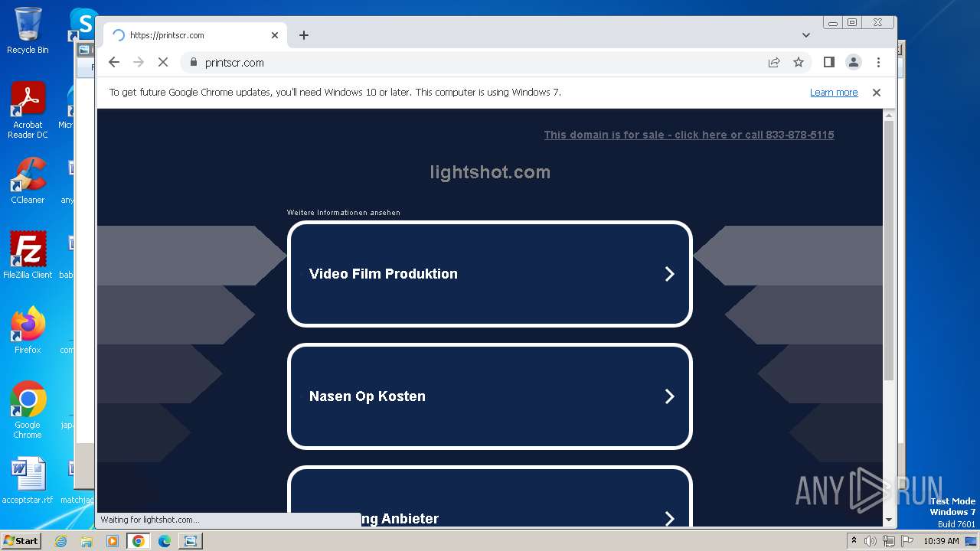Open Windows Media Player in taskbar

[113, 541]
